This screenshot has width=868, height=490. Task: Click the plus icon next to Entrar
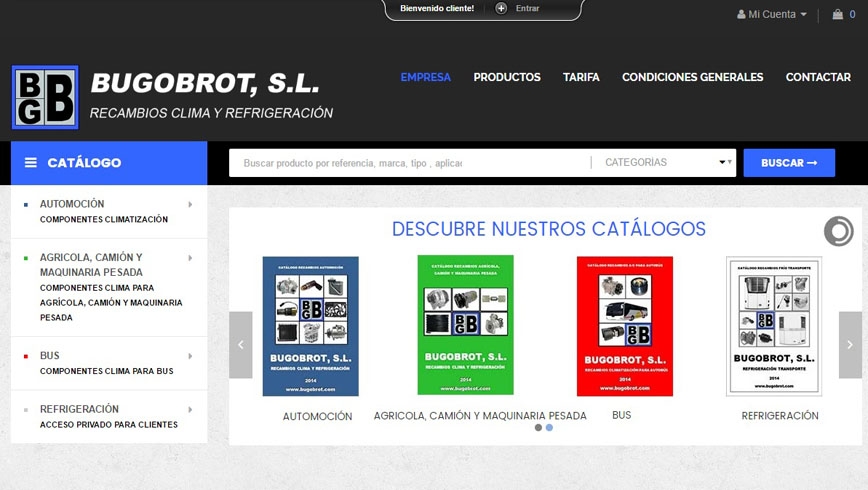click(x=501, y=8)
